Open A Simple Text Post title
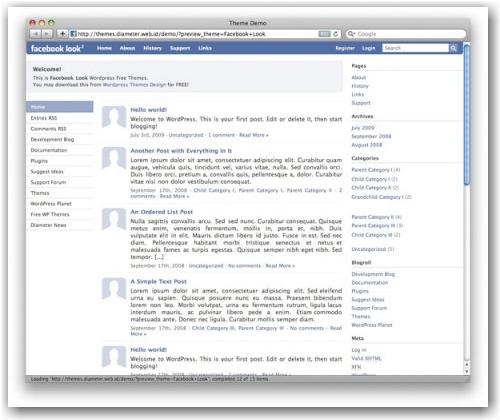500x420 pixels. (x=158, y=282)
